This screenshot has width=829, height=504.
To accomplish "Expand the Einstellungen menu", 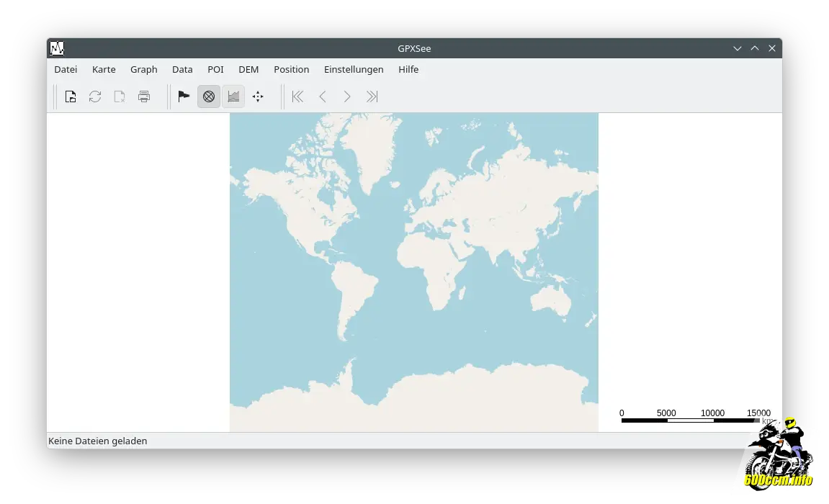I will 354,69.
